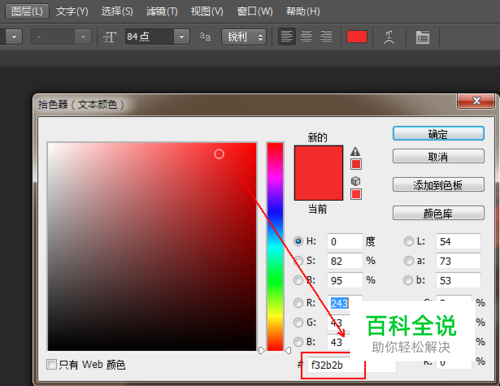Click the H value field
The image size is (500, 386).
345,241
